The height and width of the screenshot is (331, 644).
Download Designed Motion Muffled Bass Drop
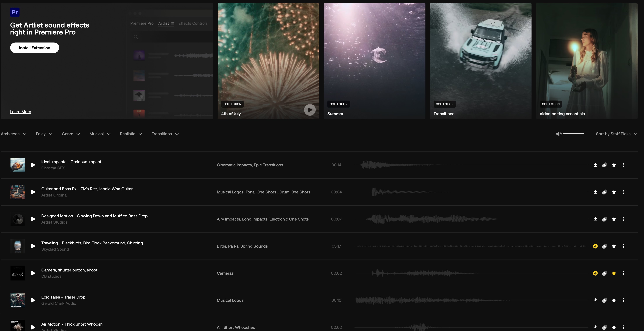(595, 219)
